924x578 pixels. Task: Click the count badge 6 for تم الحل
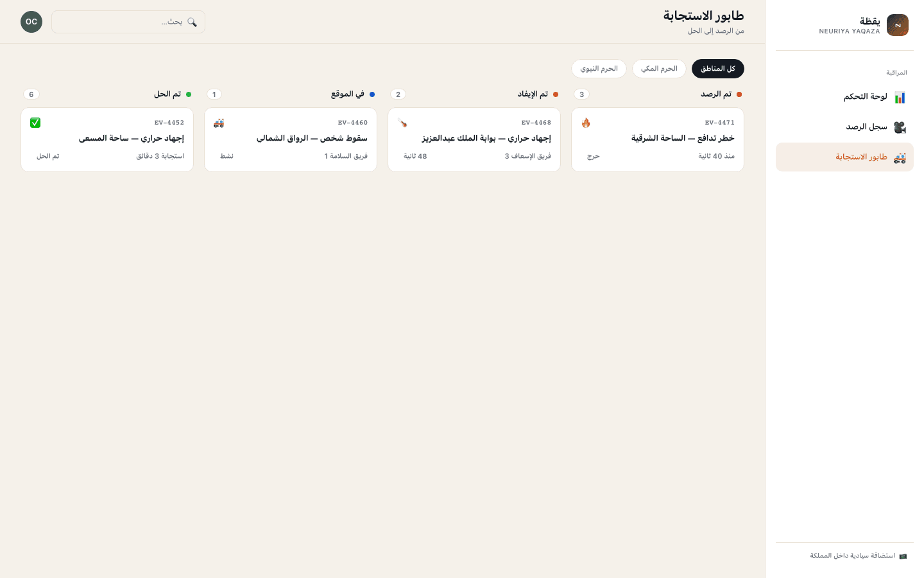(31, 94)
